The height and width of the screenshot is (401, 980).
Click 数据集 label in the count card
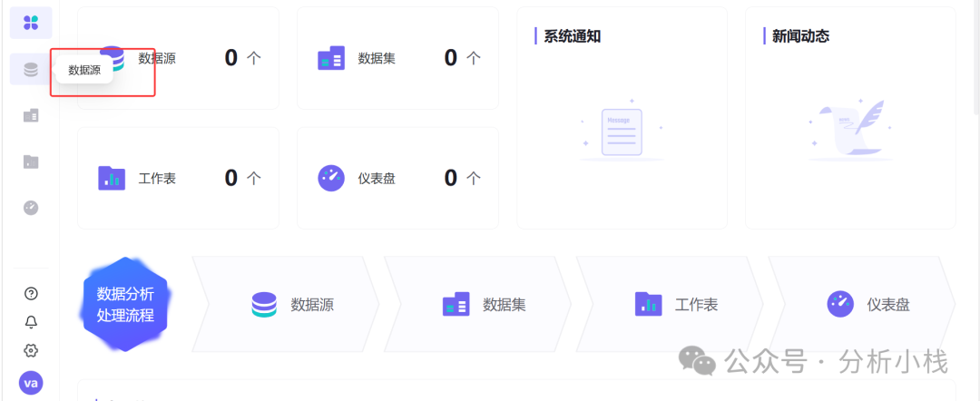377,59
